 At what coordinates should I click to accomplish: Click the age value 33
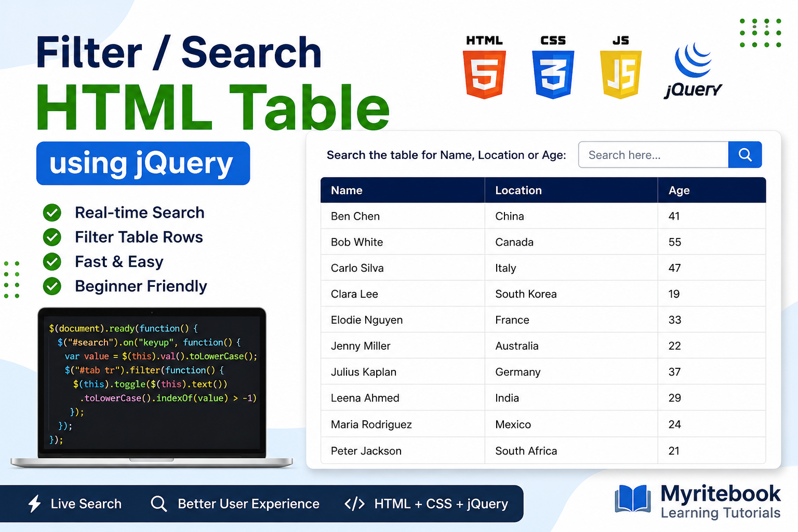click(x=674, y=320)
